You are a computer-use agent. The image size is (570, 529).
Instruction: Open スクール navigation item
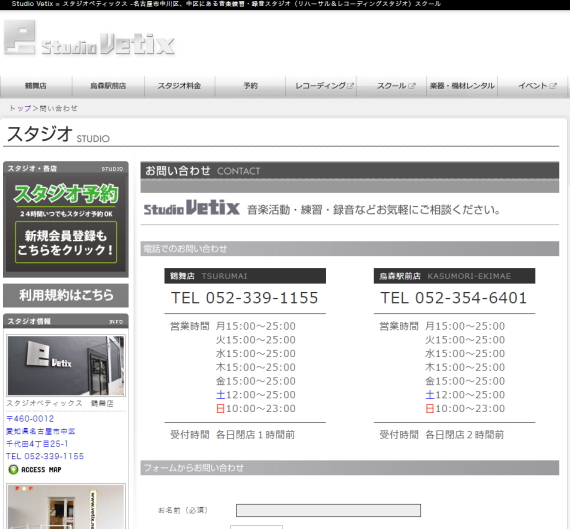pyautogui.click(x=392, y=86)
